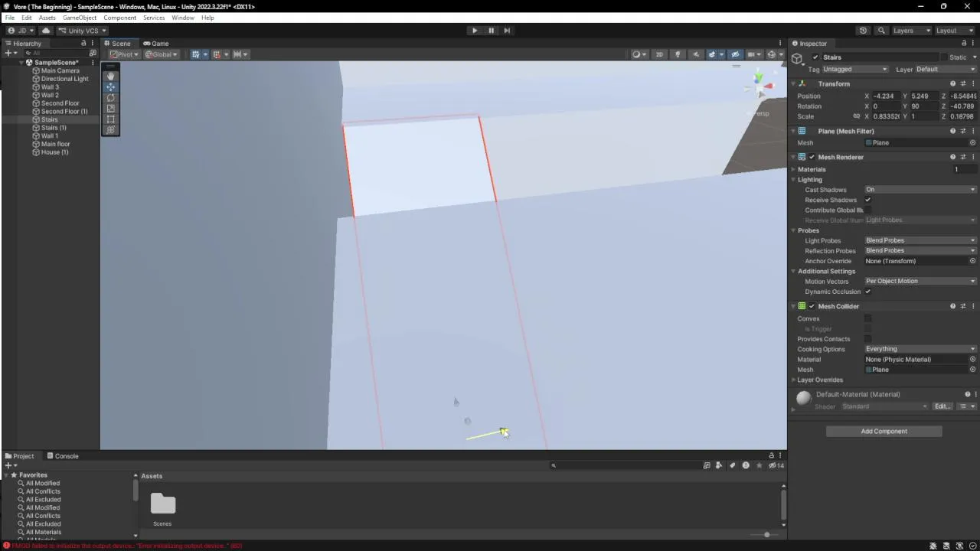Expand Layer Overrides foldout
Screen dimensions: 980x551
tap(794, 380)
